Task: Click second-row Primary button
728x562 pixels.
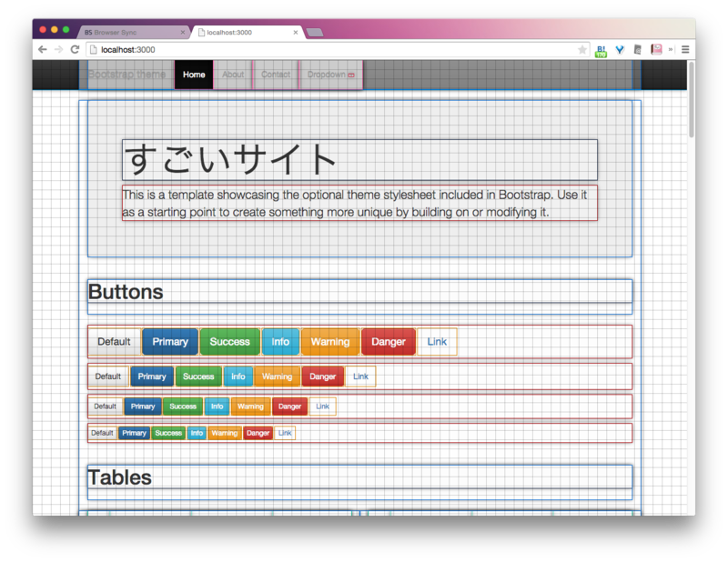Action: point(152,376)
